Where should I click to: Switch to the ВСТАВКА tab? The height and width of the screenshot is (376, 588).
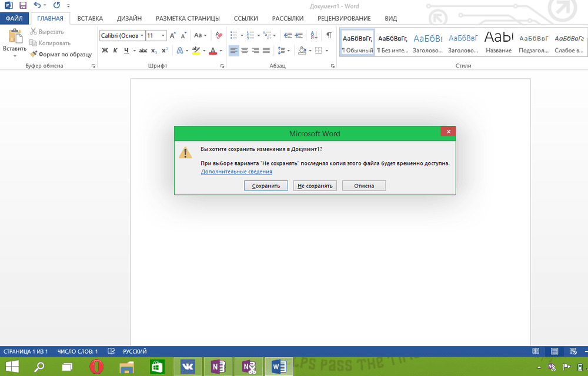(x=90, y=18)
